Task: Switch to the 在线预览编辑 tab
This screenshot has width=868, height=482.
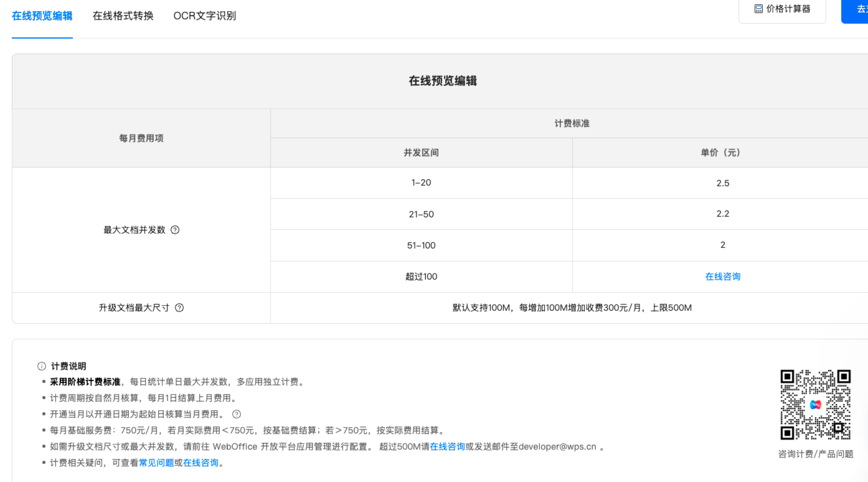Action: click(x=42, y=16)
